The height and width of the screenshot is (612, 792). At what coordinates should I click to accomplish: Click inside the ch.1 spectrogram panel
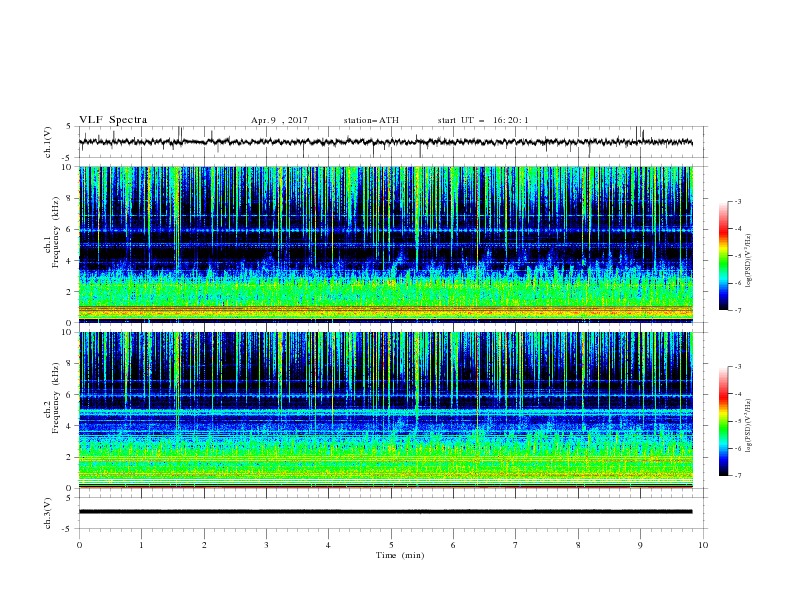(x=386, y=244)
